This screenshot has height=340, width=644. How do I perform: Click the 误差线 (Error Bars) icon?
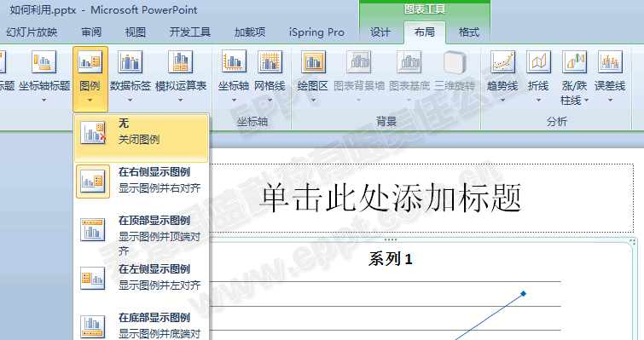click(x=611, y=61)
